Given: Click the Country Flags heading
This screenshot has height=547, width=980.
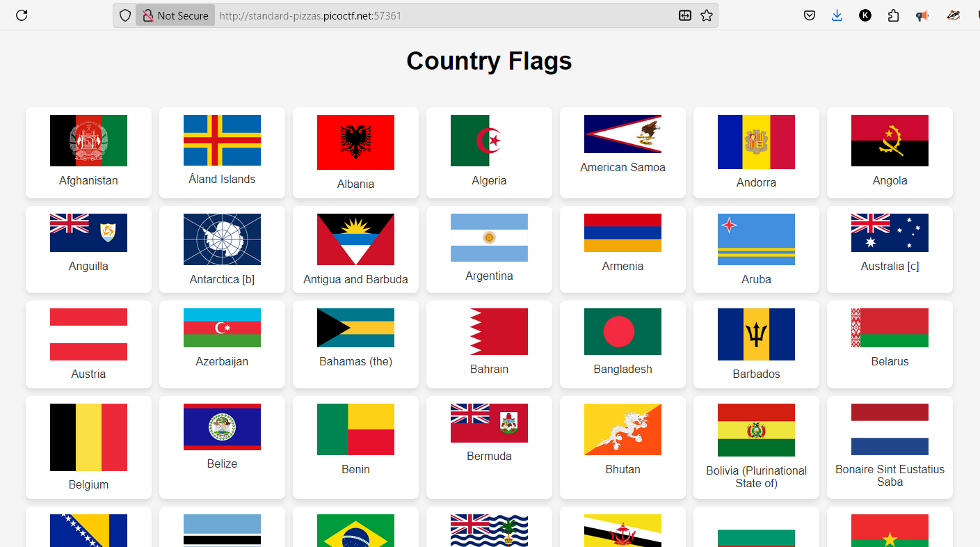Looking at the screenshot, I should [x=489, y=61].
